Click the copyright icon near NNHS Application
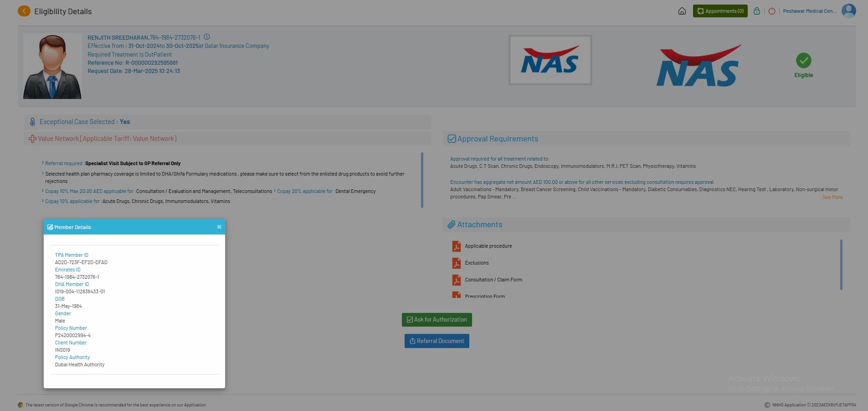The height and width of the screenshot is (411, 868). tap(767, 405)
